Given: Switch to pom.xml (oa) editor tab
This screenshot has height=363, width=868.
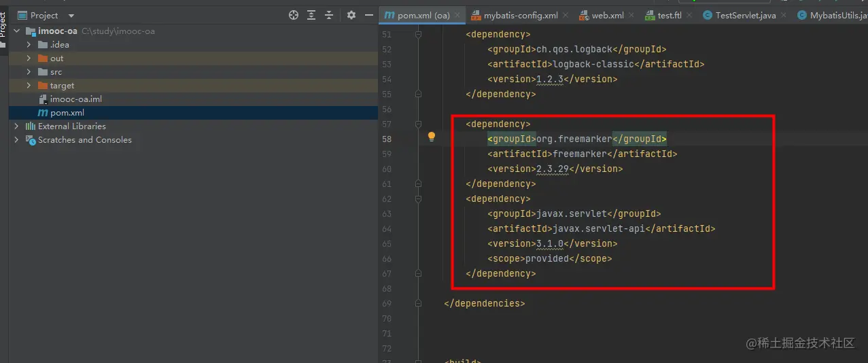Looking at the screenshot, I should 423,16.
